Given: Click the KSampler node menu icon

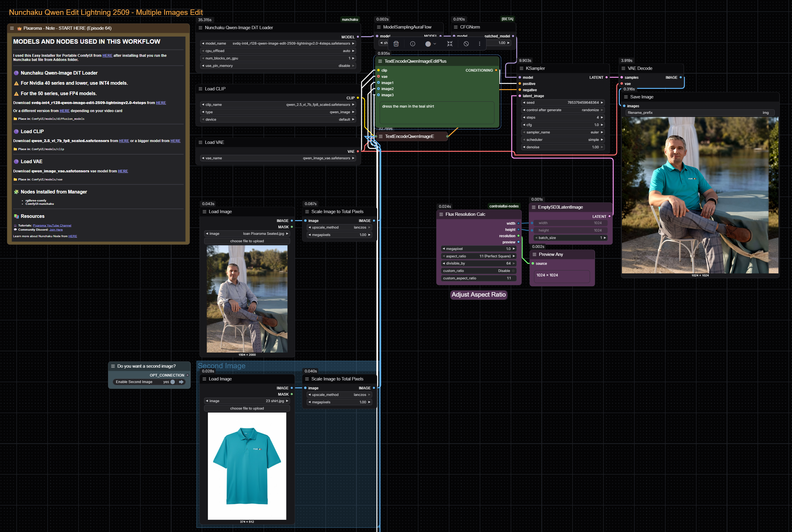Looking at the screenshot, I should point(521,68).
